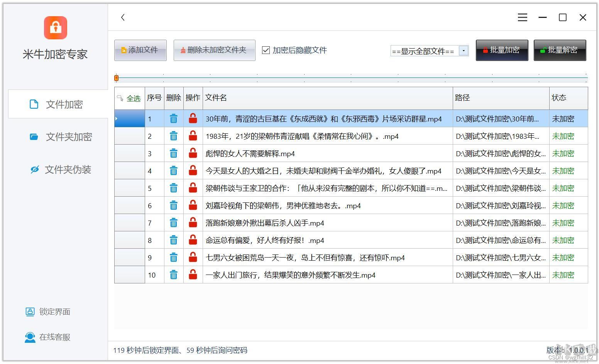
Task: Toggle the 加密后隐藏文件 checkbox
Action: pos(265,50)
